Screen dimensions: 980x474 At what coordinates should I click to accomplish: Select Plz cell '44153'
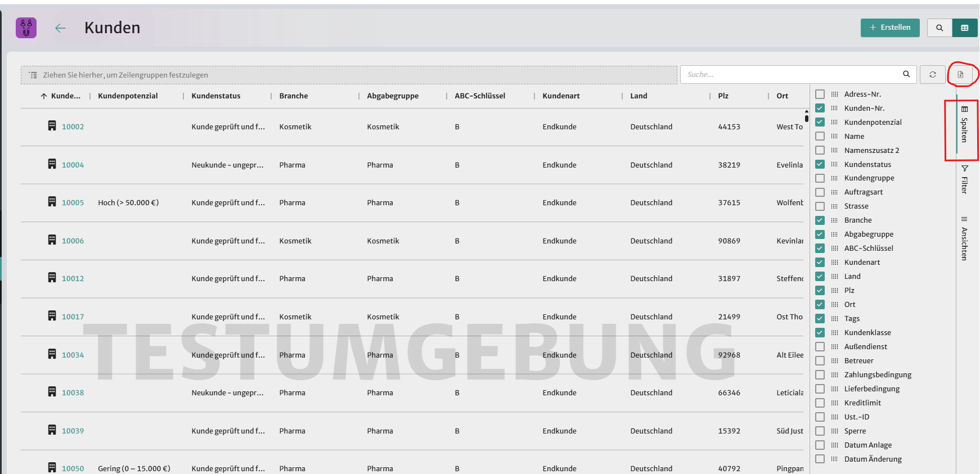(729, 127)
